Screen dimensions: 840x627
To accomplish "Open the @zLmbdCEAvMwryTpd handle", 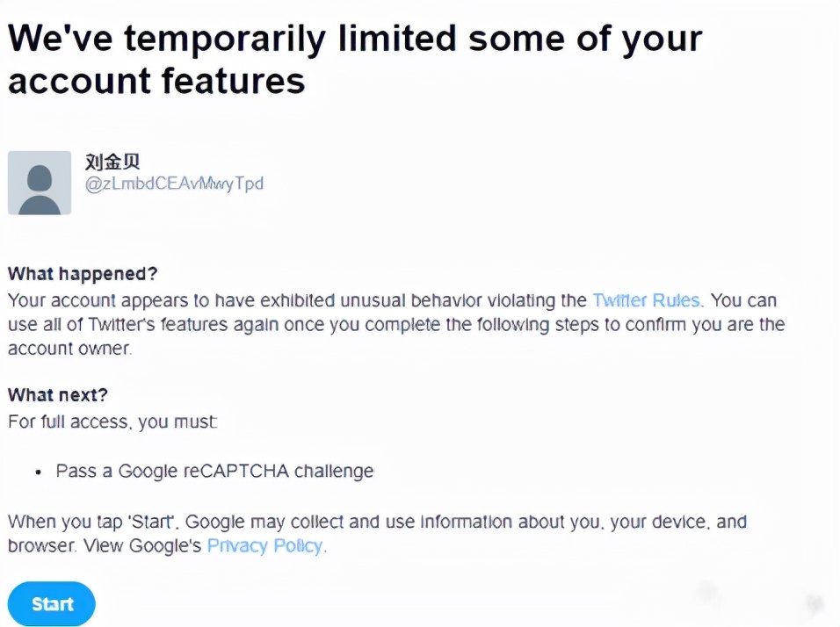I will click(174, 184).
